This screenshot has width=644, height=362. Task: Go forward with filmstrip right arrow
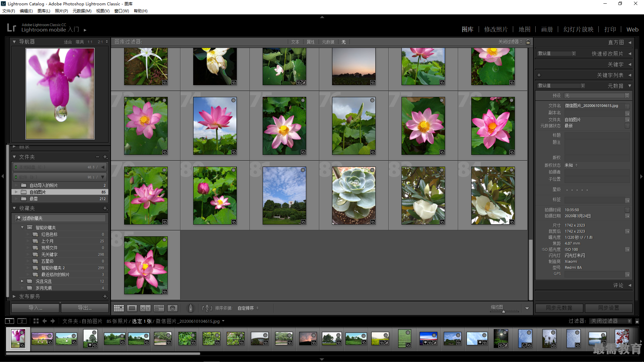click(53, 321)
